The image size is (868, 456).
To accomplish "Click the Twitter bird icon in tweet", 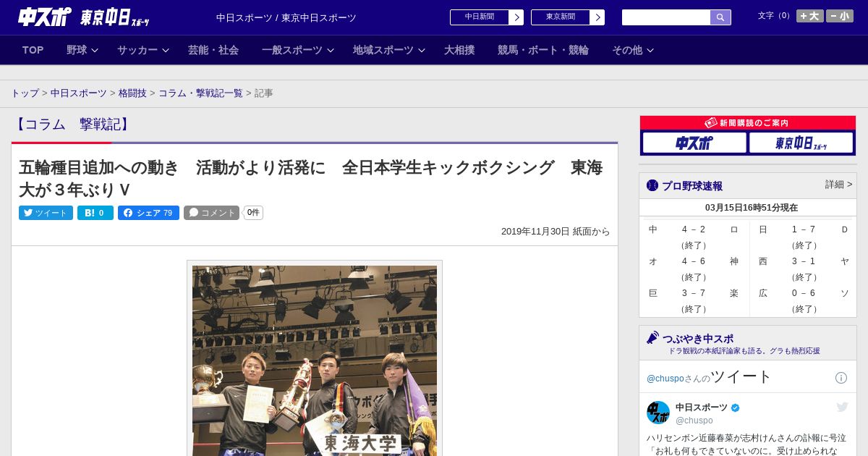I will tap(842, 408).
